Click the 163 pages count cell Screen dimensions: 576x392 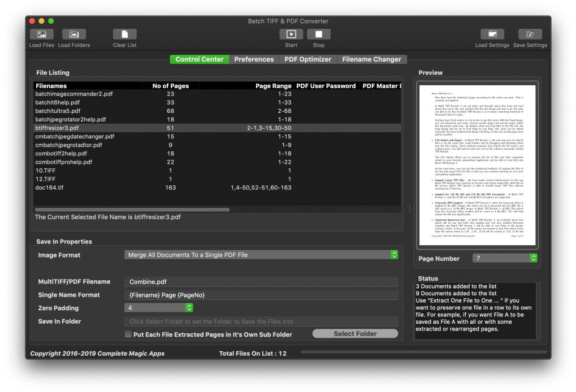(171, 188)
